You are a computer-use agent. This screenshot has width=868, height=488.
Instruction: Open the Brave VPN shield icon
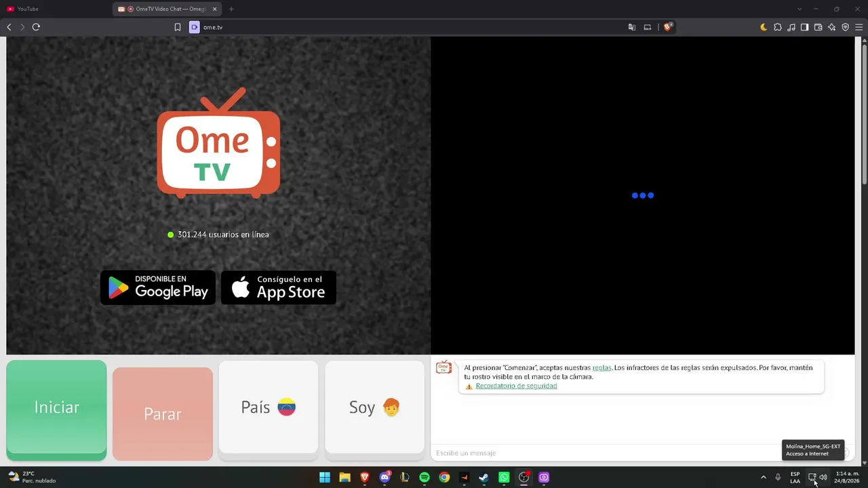846,27
